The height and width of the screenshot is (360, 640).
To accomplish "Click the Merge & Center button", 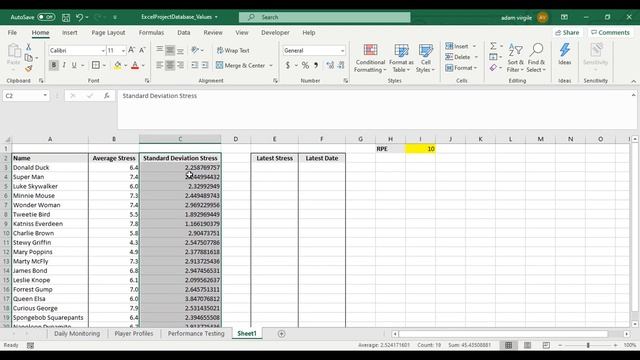I will 241,65.
